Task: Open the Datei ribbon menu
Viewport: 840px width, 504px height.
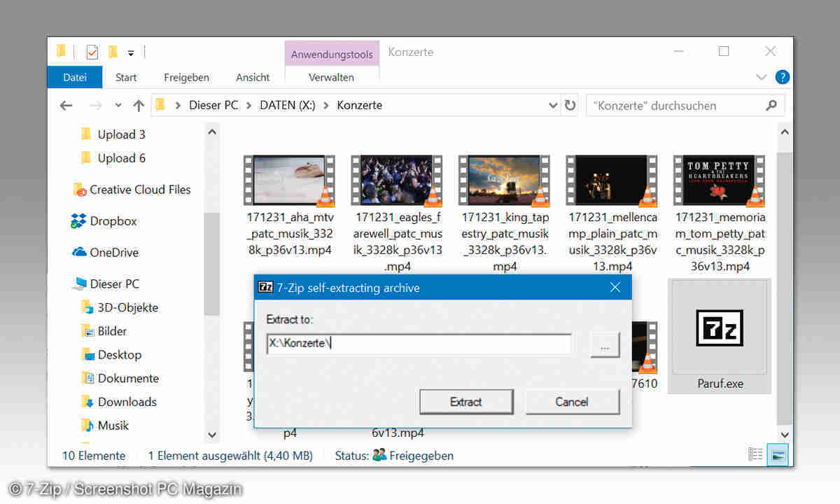Action: (74, 78)
